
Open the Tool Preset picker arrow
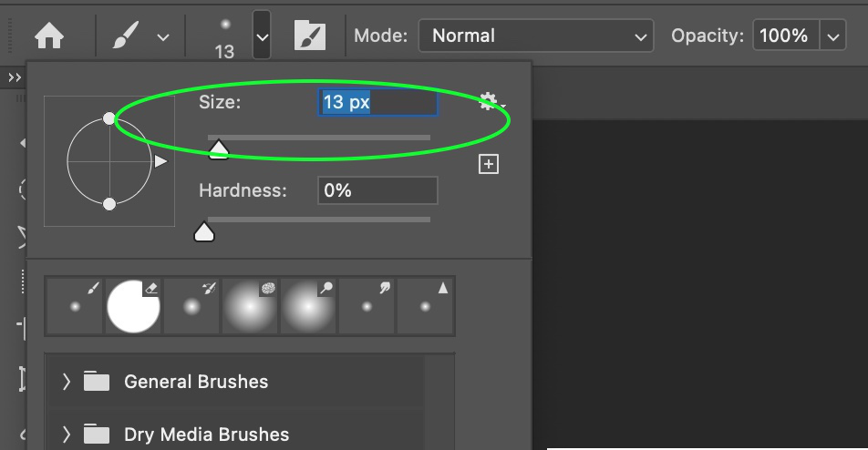tap(163, 37)
